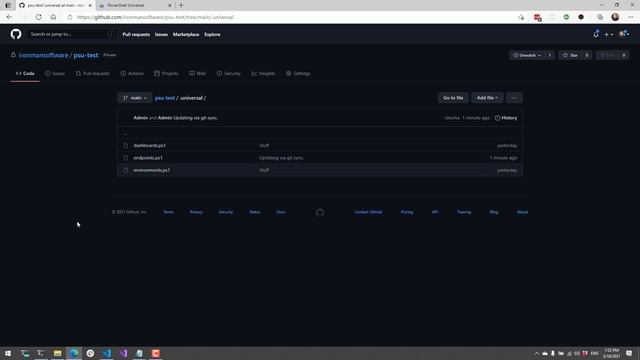640x360 pixels.
Task: Focus the Search or jump to field
Action: (x=71, y=34)
